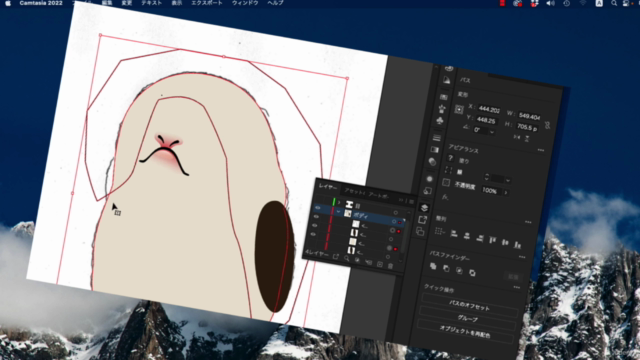Expand the top collapsed layer chevron
This screenshot has width=640, height=360.
coord(339,202)
